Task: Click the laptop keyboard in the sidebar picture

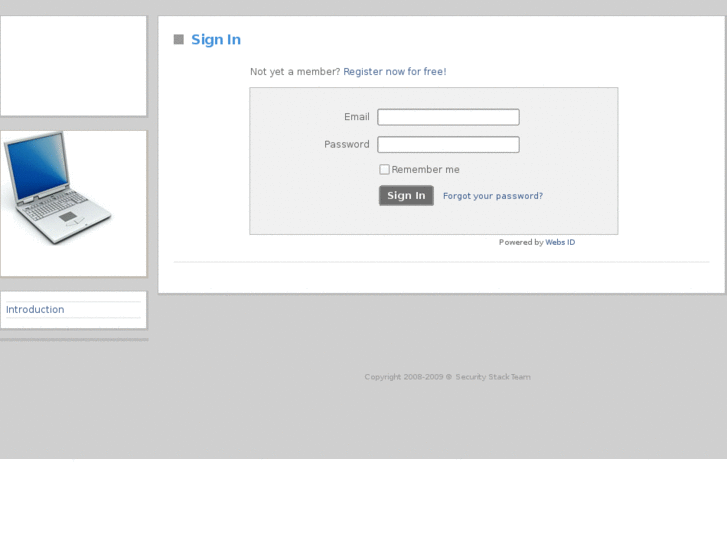Action: pyautogui.click(x=56, y=205)
